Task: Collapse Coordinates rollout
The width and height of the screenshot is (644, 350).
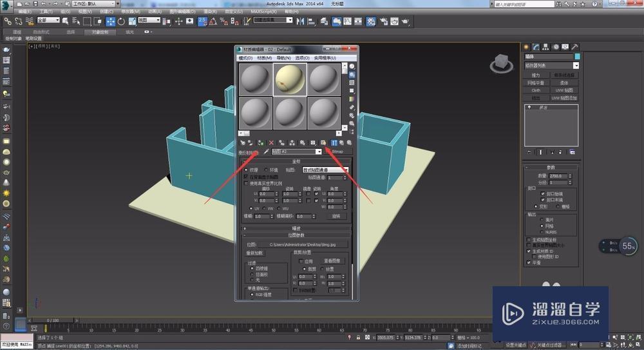Action: 296,162
